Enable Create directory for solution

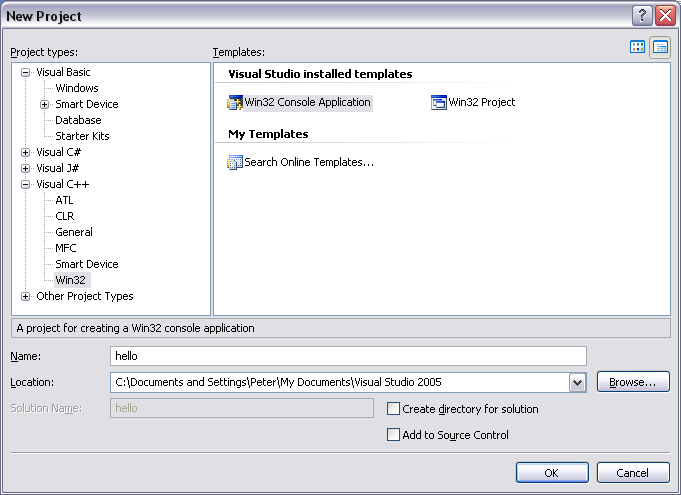[x=394, y=409]
